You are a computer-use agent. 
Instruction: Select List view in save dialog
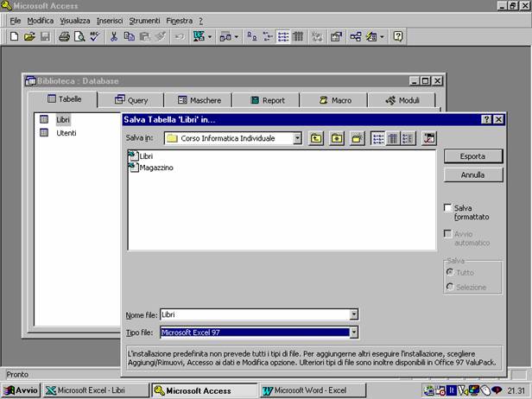377,138
